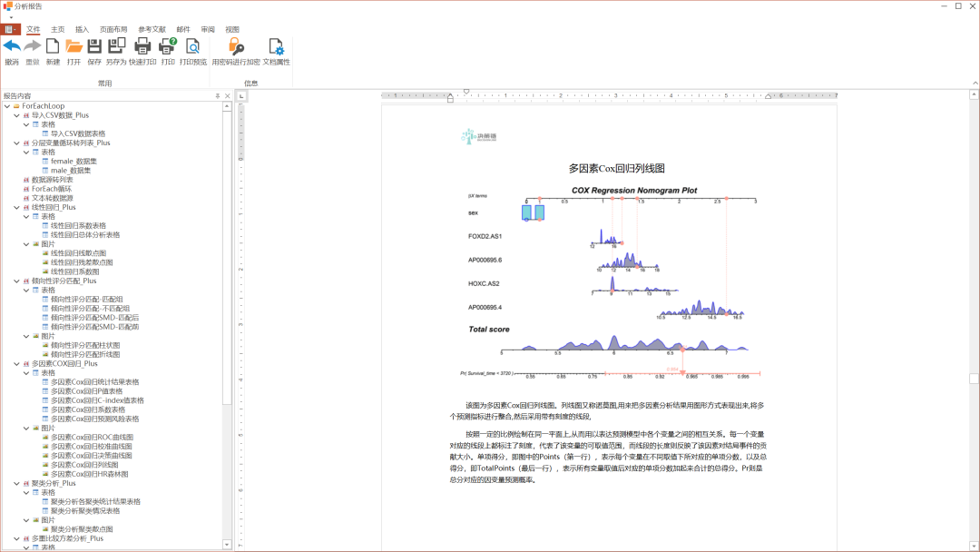Select 线性回归残差散点图 image item
The image size is (980, 552).
[x=82, y=262]
